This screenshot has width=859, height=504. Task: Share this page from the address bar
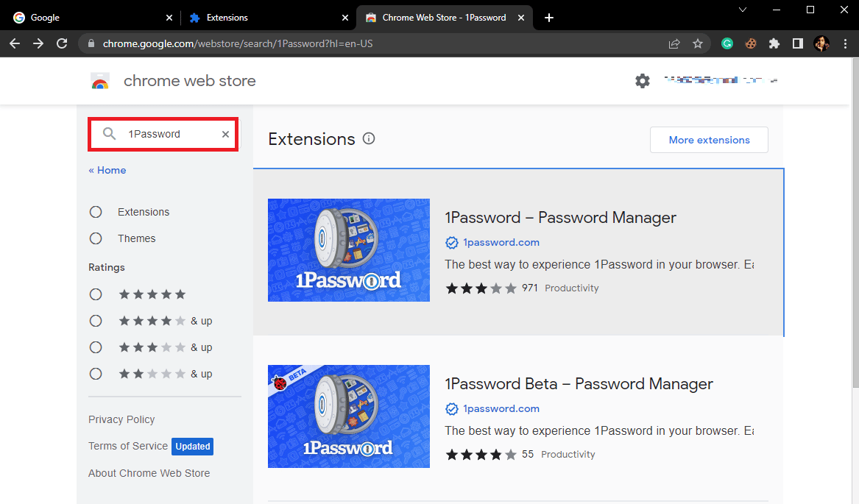coord(674,44)
